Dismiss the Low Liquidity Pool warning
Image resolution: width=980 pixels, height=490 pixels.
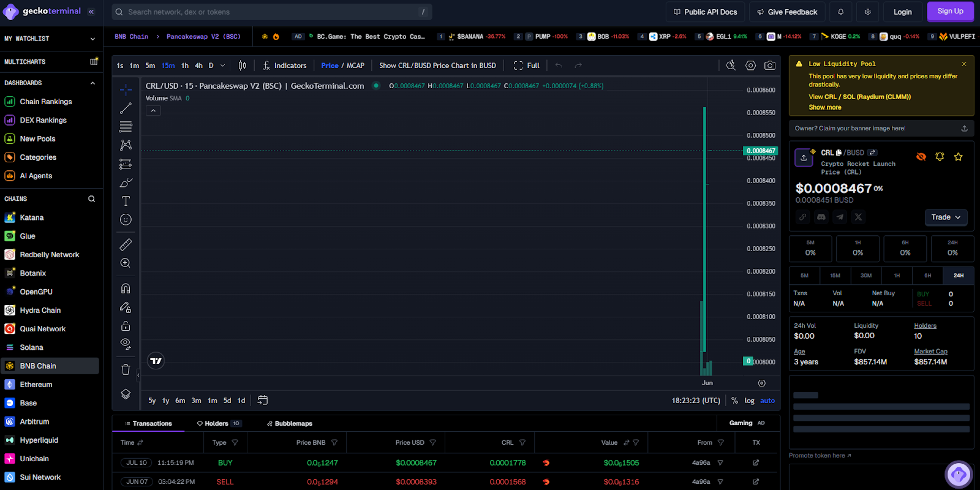964,64
